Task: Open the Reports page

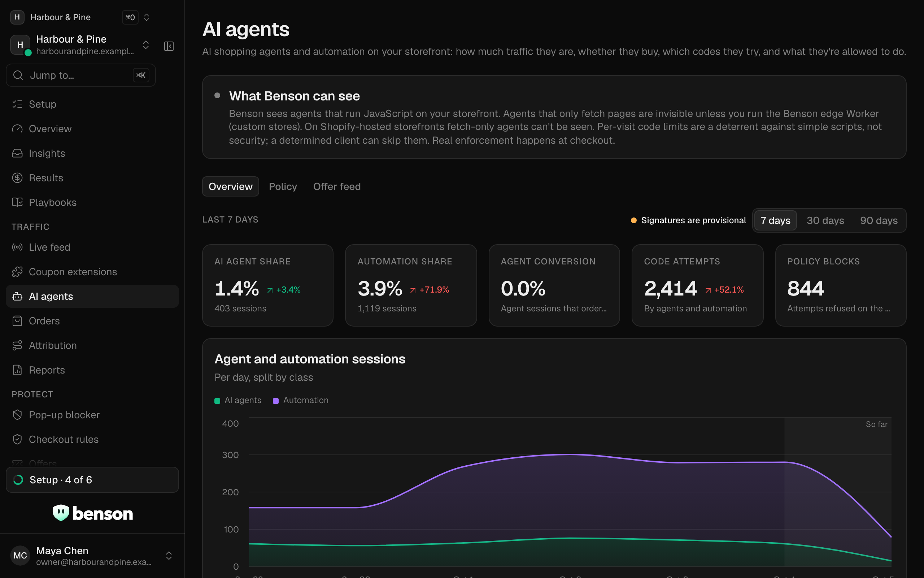Action: [92, 370]
